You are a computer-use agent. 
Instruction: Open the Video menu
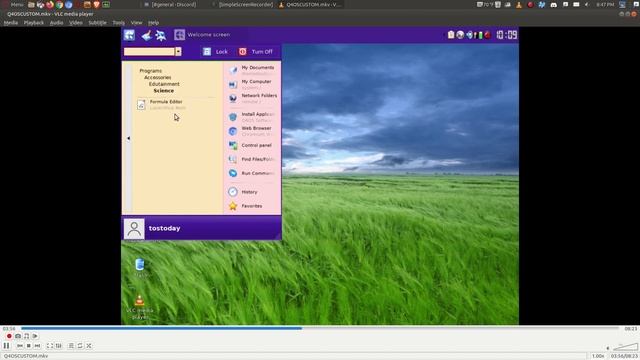76,23
